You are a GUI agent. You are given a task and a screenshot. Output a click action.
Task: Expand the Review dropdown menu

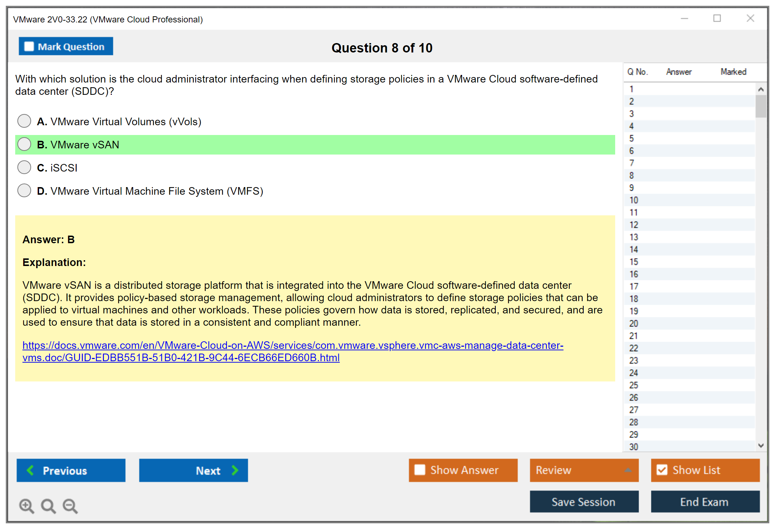[628, 470]
